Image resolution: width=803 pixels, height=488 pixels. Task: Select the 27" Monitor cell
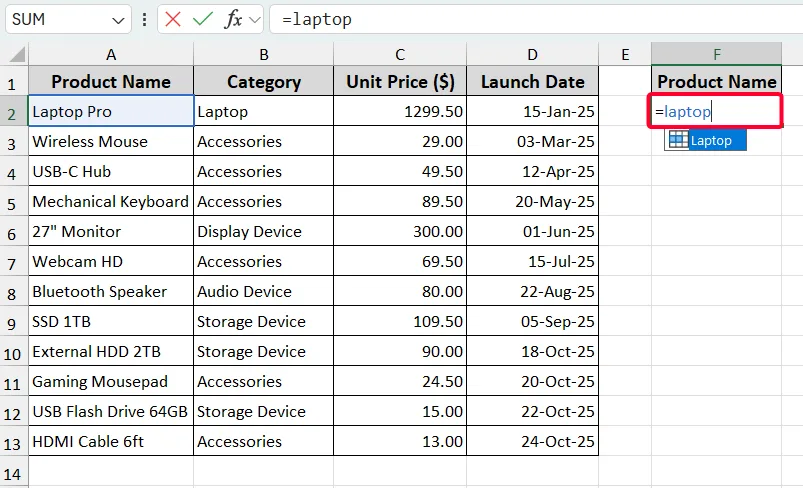pos(111,231)
